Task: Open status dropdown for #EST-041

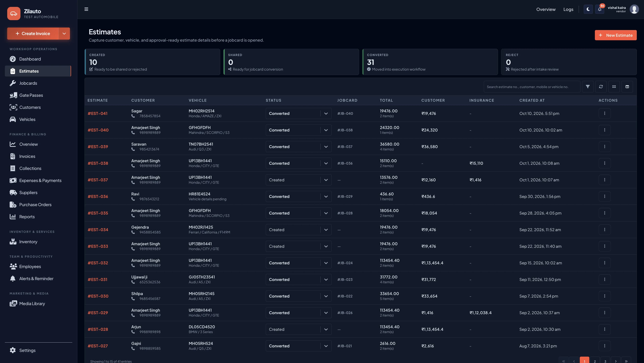Action: coord(299,113)
